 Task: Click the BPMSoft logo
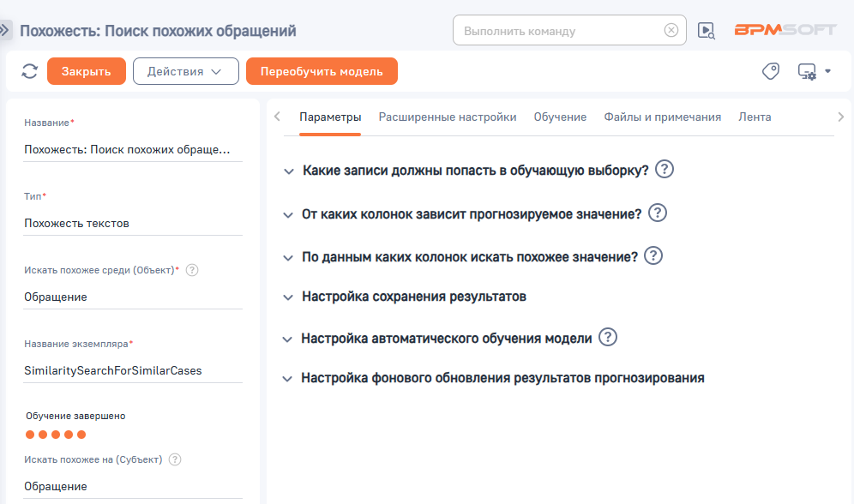pos(783,28)
